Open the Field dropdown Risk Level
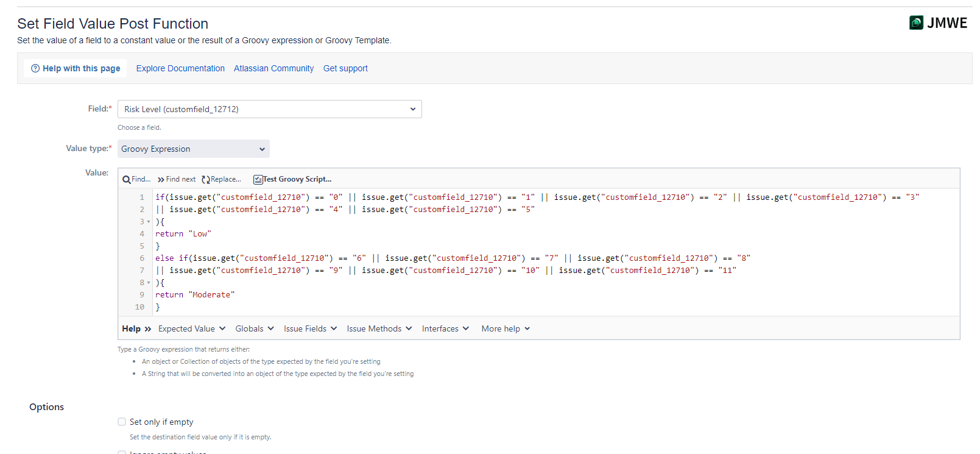 pyautogui.click(x=270, y=109)
